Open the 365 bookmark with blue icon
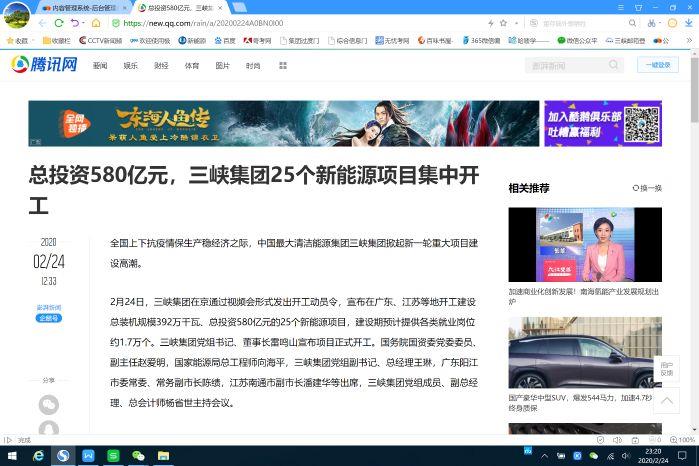The height and width of the screenshot is (466, 699). 481,41
